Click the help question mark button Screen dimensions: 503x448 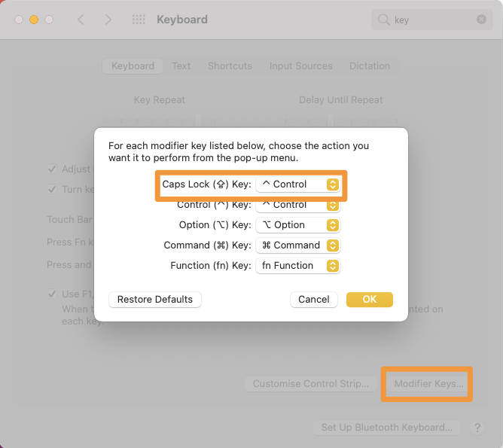coord(477,428)
